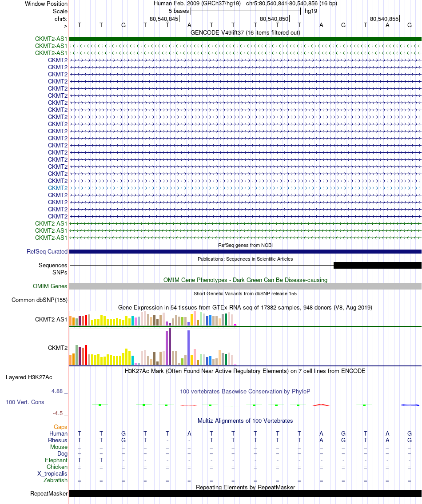Click the black publication sequence block
422x504 pixels.
378,266
